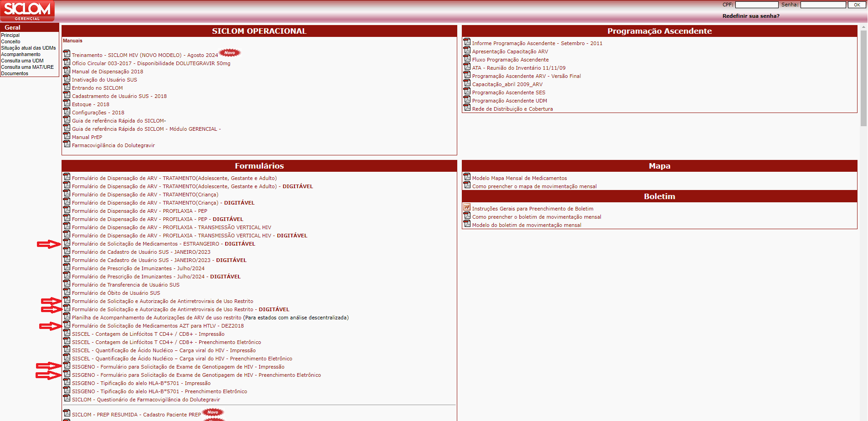Viewport: 868px width, 421px height.
Task: Open Consulta uma MAT/URE menu item
Action: coord(27,67)
